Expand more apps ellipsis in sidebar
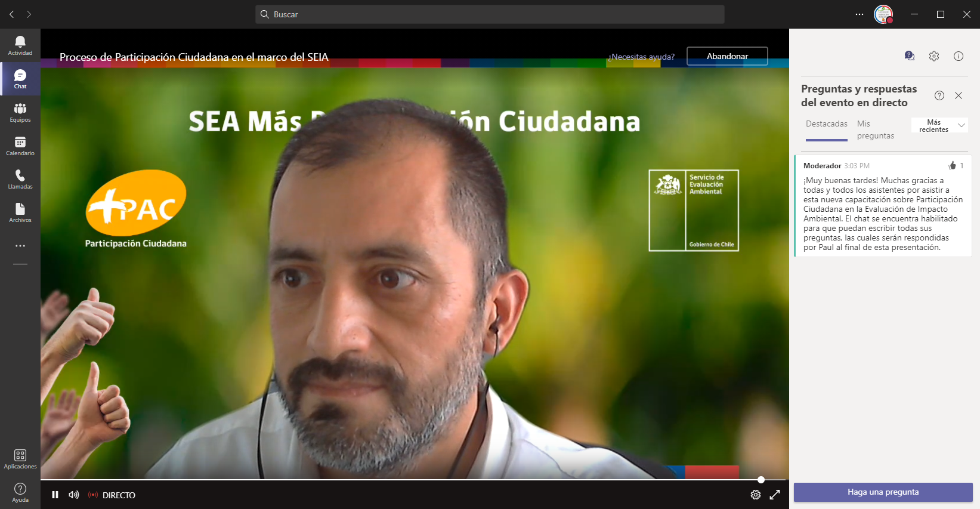980x509 pixels. coord(20,246)
